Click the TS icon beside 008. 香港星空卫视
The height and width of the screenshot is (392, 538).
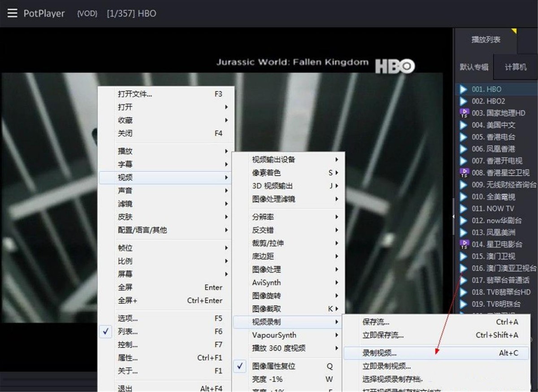[464, 173]
